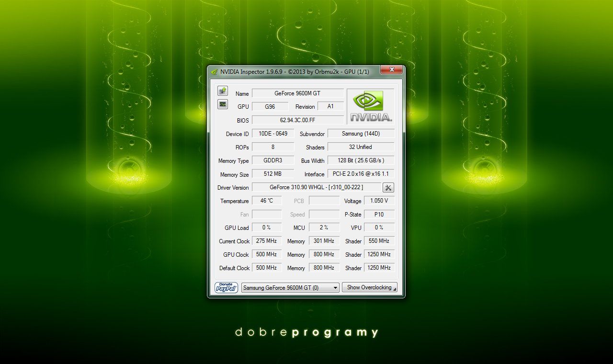613x364 pixels.
Task: Click GPU Clock row Shader 1250 MHz
Action: (x=379, y=254)
